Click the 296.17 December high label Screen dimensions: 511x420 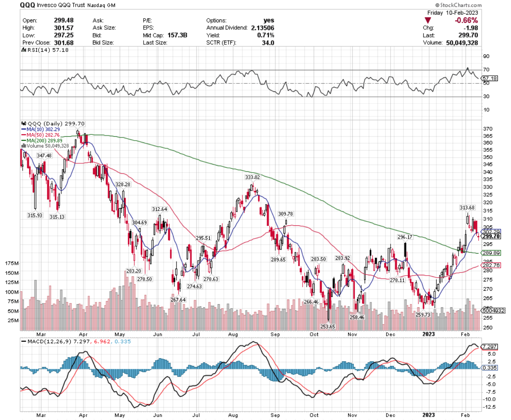click(405, 237)
